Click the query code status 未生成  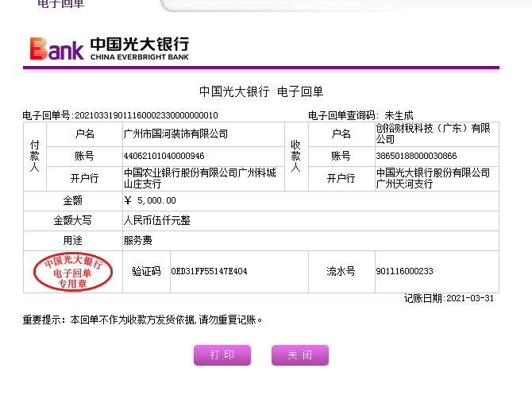(399, 115)
